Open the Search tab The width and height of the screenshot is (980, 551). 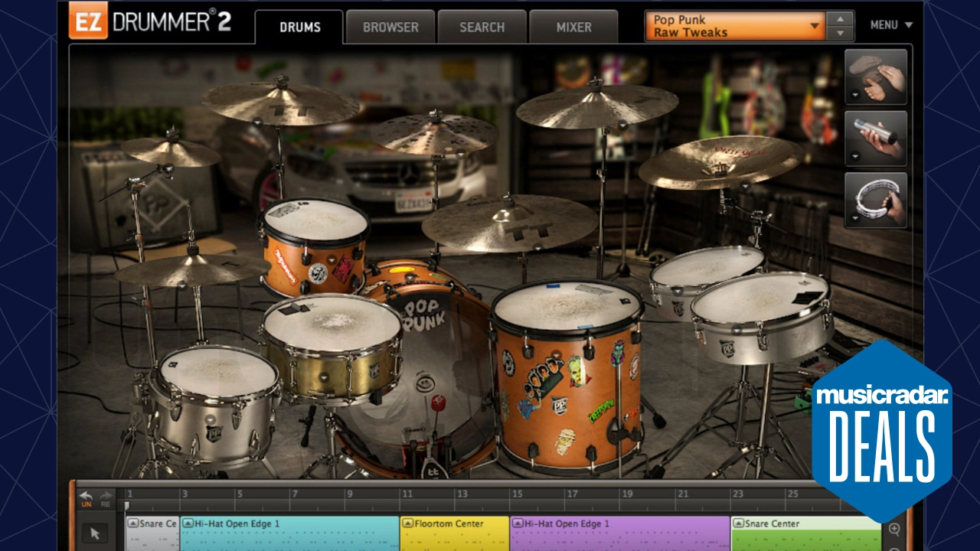pos(482,27)
